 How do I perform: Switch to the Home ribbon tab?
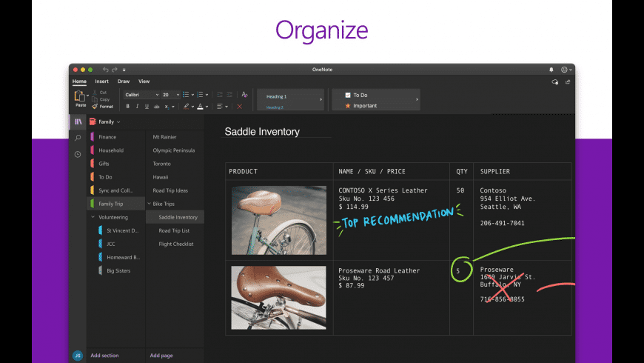(x=79, y=81)
